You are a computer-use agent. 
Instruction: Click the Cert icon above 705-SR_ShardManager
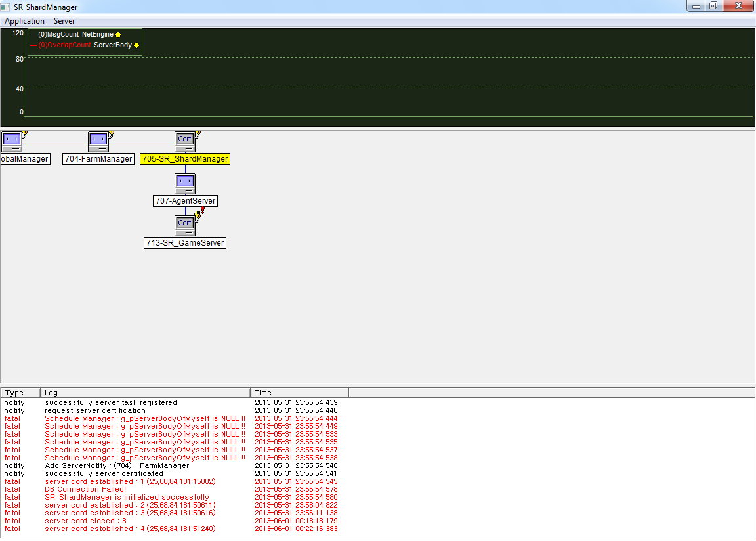tap(185, 141)
